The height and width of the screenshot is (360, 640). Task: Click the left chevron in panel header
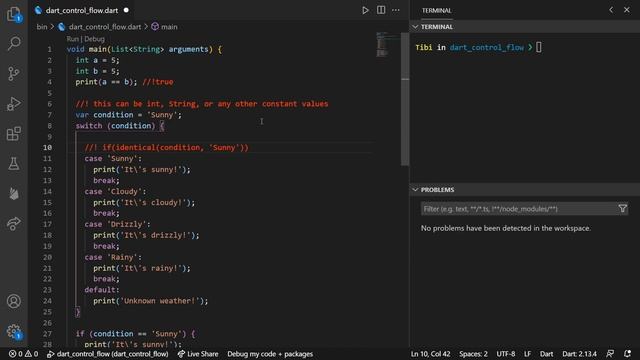[x=611, y=10]
